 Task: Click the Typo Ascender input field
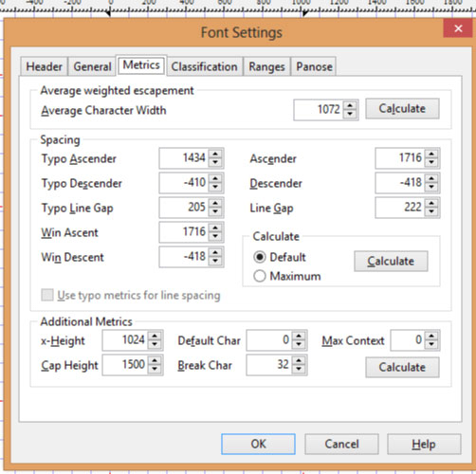click(184, 158)
